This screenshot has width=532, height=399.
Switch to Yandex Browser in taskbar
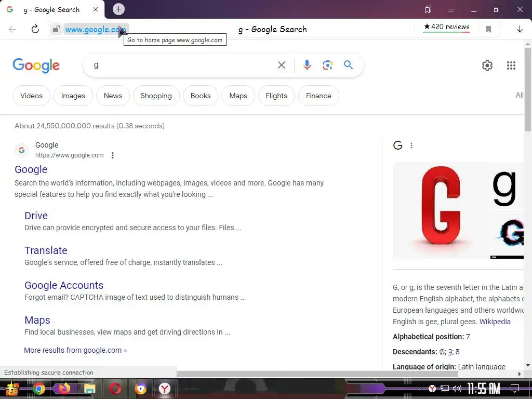tap(165, 389)
